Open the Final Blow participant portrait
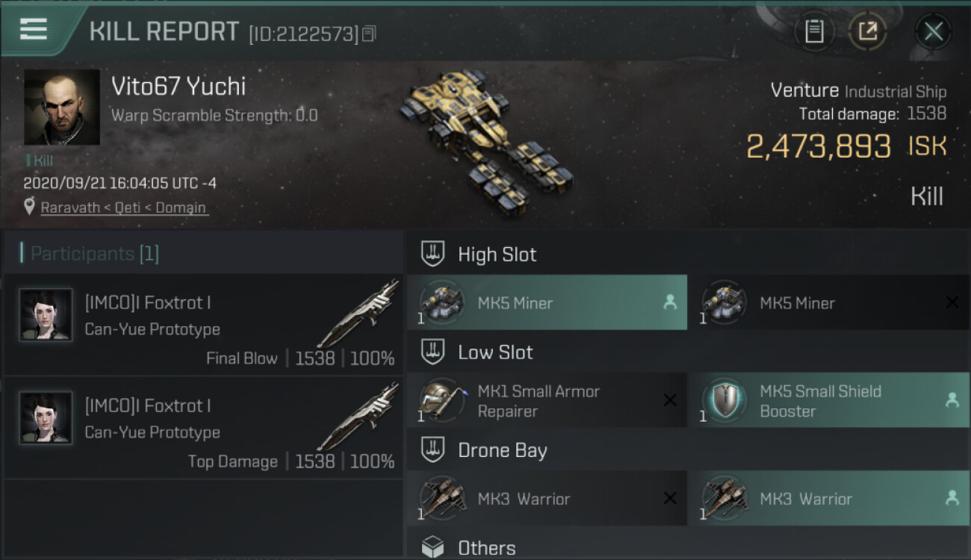Screen dimensions: 971x560 click(x=46, y=315)
